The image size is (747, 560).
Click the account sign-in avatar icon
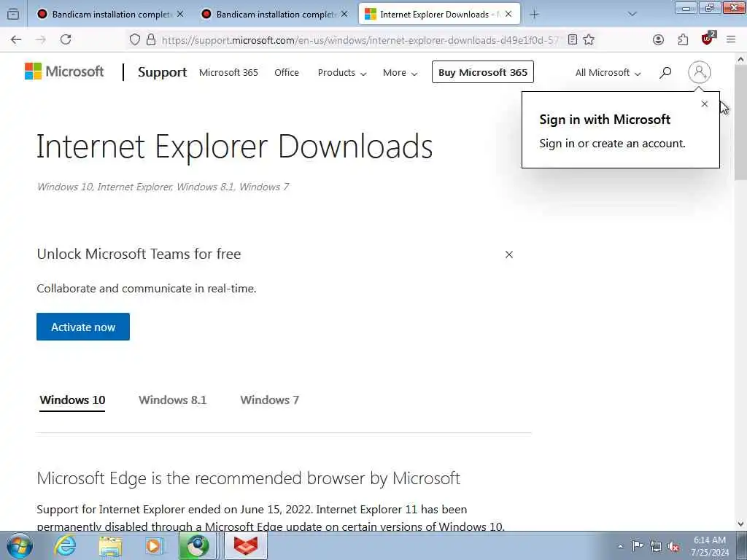700,72
